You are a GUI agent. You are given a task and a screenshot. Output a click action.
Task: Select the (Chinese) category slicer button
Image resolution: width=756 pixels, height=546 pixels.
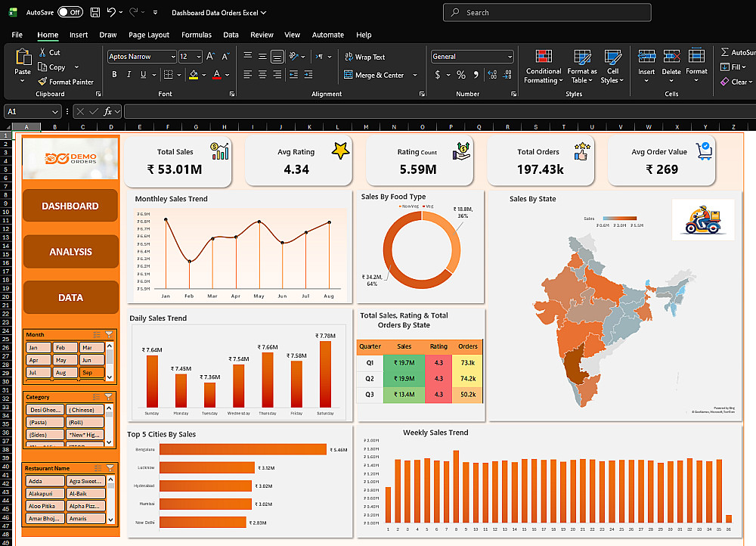pos(85,410)
